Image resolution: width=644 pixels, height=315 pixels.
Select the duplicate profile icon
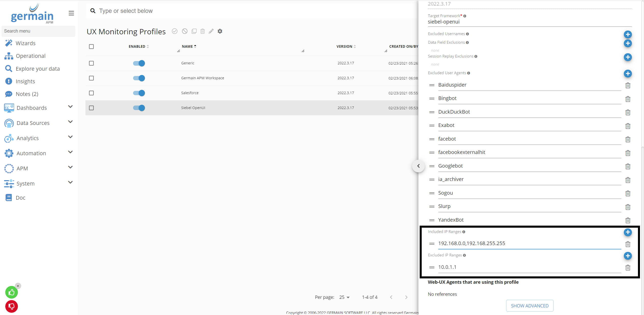click(x=194, y=31)
